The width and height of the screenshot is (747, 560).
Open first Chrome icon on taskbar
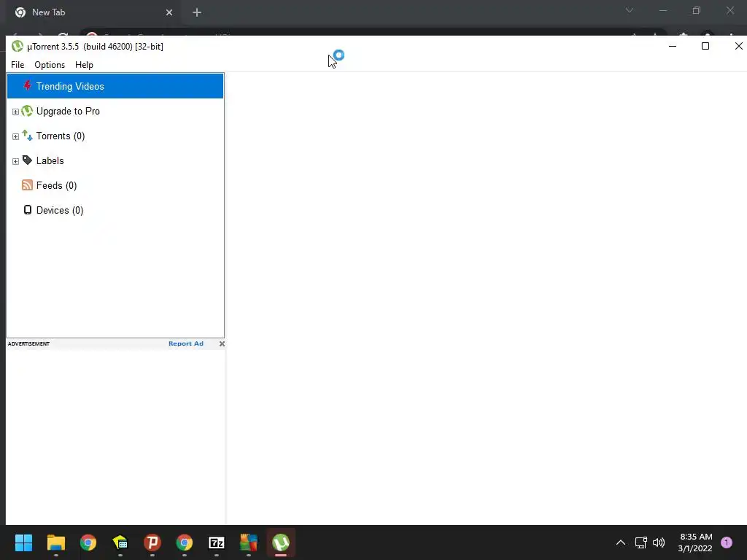pos(88,542)
